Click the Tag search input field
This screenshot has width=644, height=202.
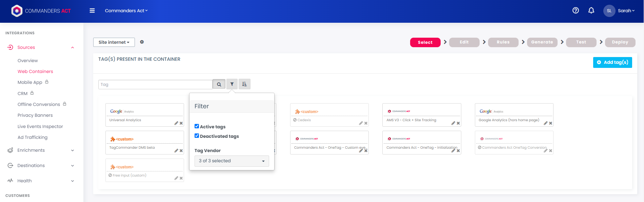click(155, 85)
